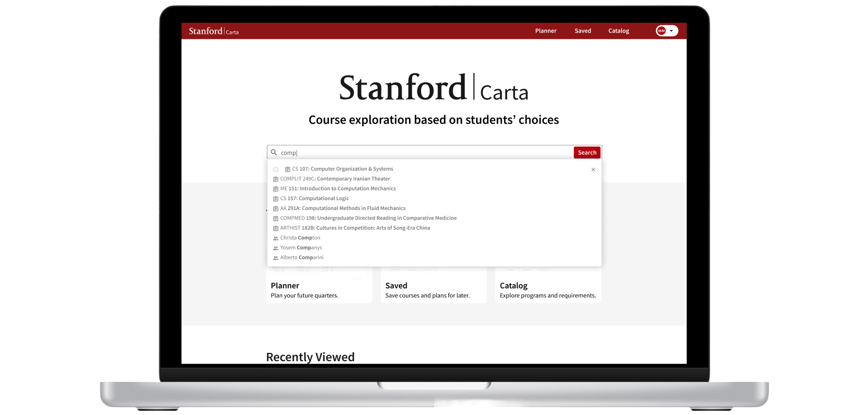
Task: Open the Planner menu item
Action: 546,31
